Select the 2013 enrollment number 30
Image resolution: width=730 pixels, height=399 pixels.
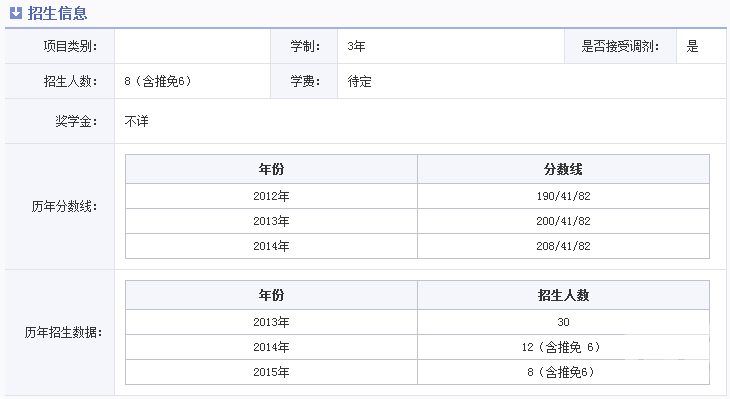point(563,322)
